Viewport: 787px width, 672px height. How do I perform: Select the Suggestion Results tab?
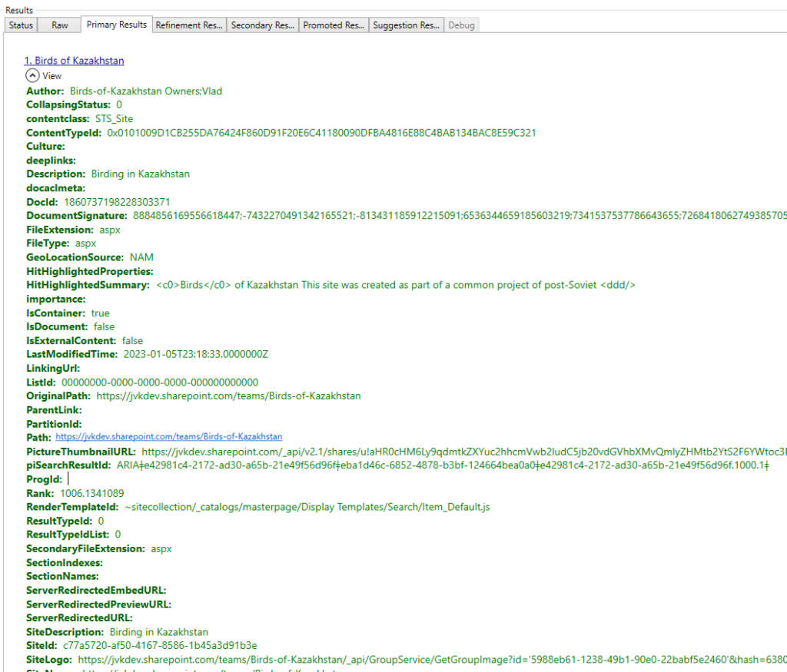406,25
